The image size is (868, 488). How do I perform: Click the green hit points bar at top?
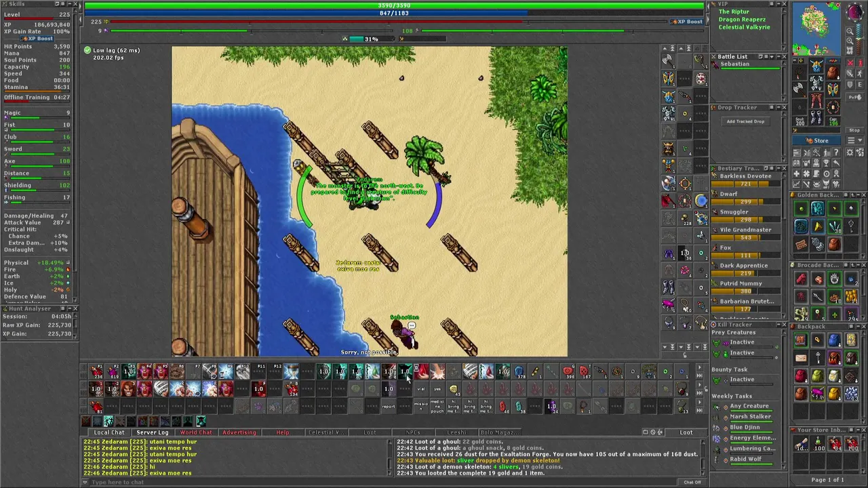click(x=394, y=5)
